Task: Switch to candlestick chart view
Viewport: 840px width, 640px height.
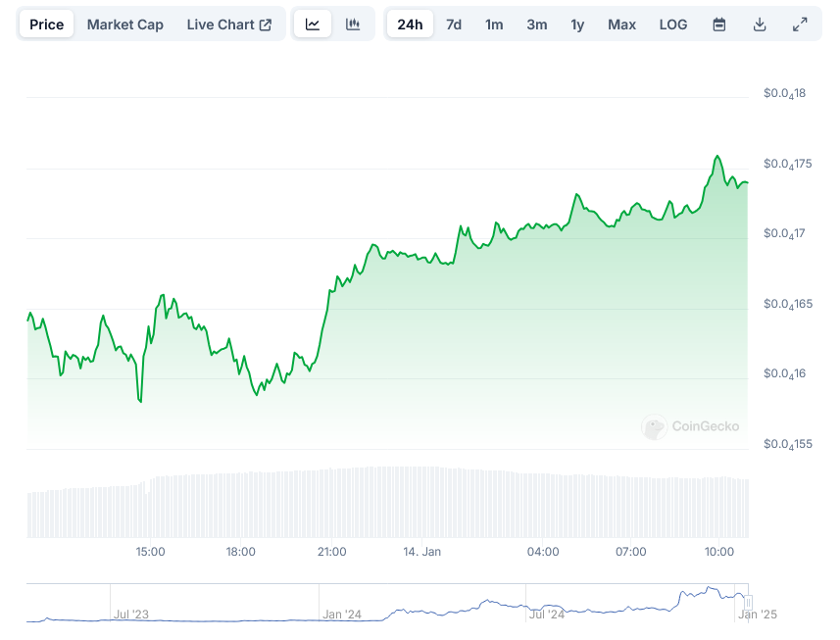Action: pyautogui.click(x=354, y=25)
